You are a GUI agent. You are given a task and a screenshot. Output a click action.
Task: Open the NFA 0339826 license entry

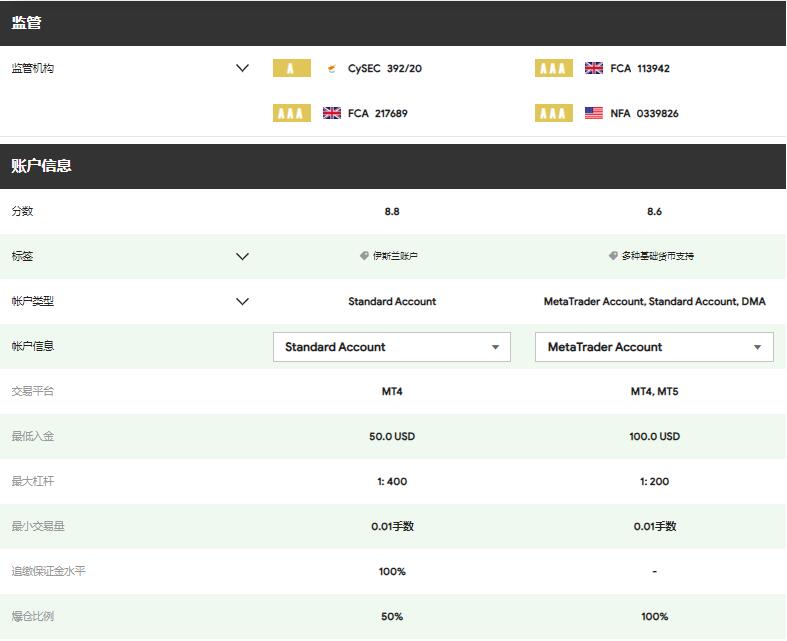point(644,114)
